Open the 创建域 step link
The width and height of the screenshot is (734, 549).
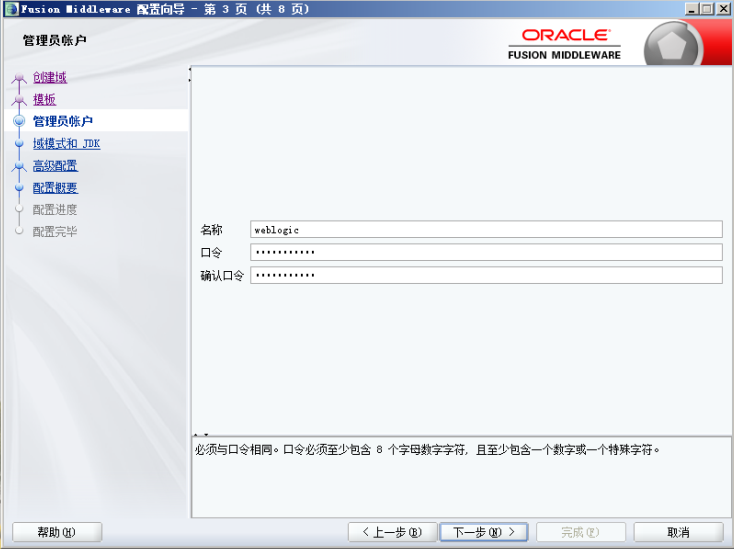pos(50,78)
